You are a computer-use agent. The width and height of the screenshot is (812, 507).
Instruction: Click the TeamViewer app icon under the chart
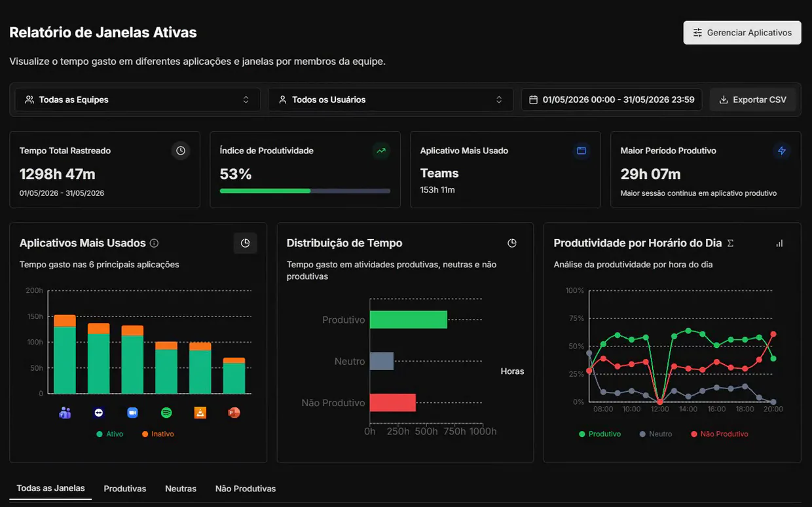tap(99, 413)
